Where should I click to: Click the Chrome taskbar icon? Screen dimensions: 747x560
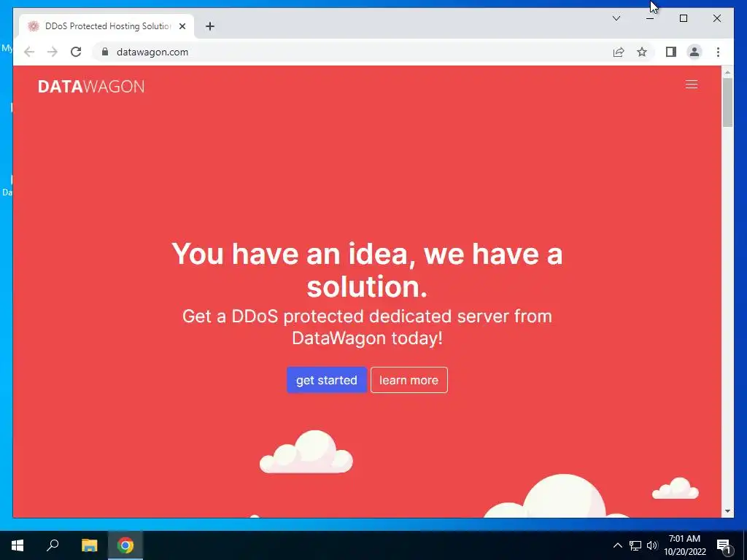(x=125, y=545)
